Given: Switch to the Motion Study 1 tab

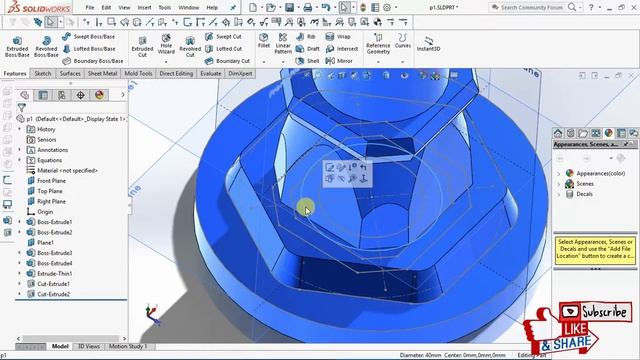Looking at the screenshot, I should [127, 346].
